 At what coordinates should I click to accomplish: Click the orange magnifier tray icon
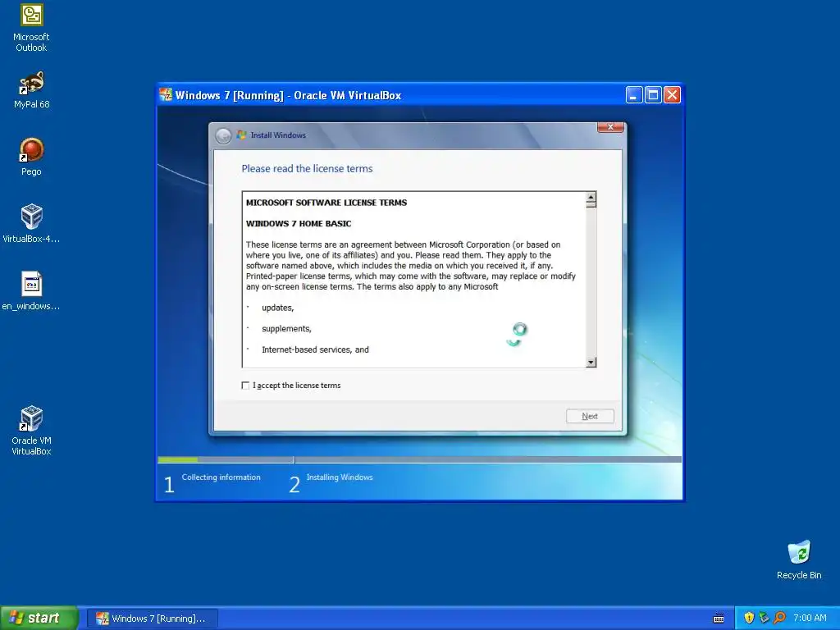(779, 618)
